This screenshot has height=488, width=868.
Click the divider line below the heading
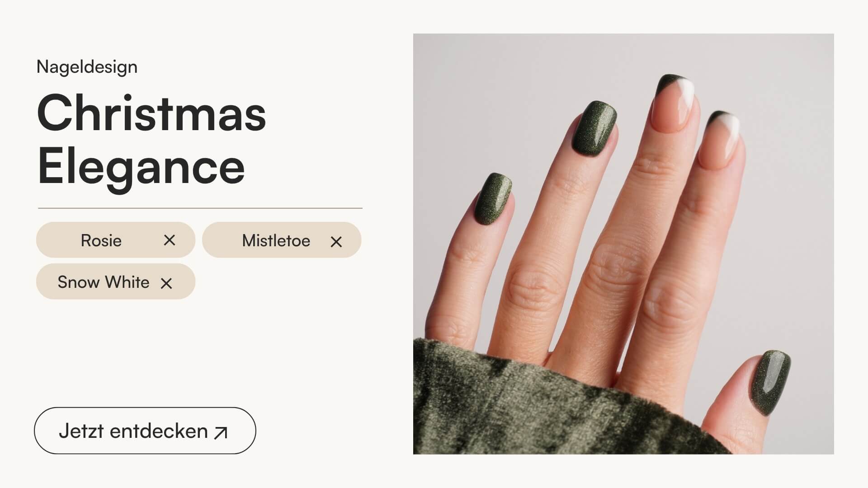point(200,208)
